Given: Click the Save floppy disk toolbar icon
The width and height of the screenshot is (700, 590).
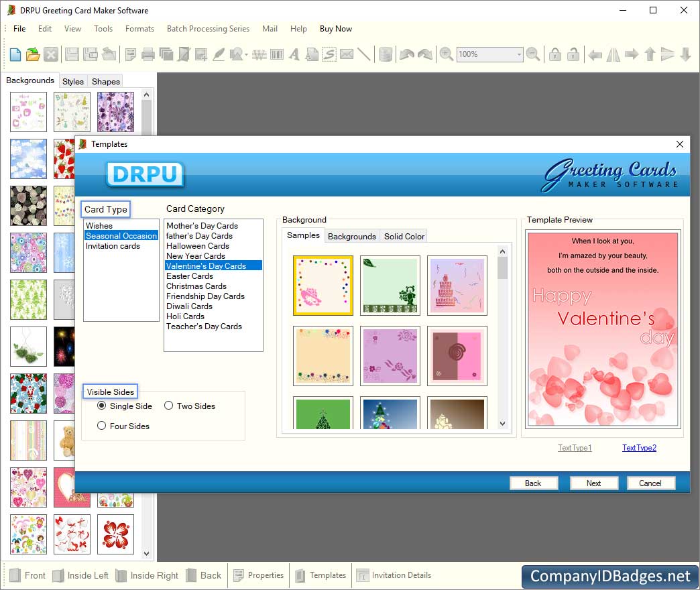Looking at the screenshot, I should (72, 54).
